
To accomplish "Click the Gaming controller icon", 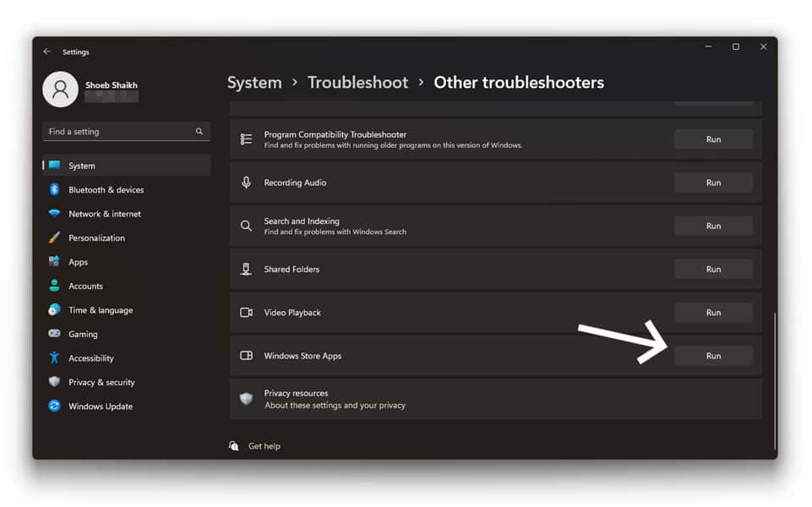I will (x=54, y=334).
